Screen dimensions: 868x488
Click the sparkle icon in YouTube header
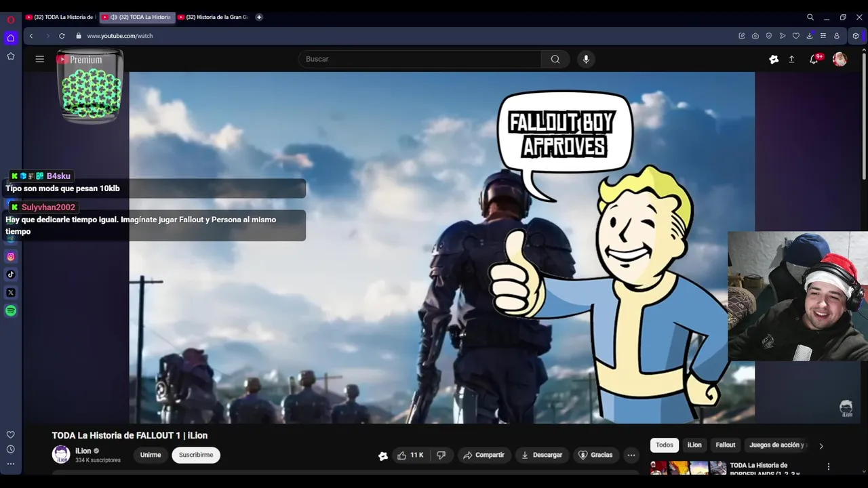(x=774, y=59)
